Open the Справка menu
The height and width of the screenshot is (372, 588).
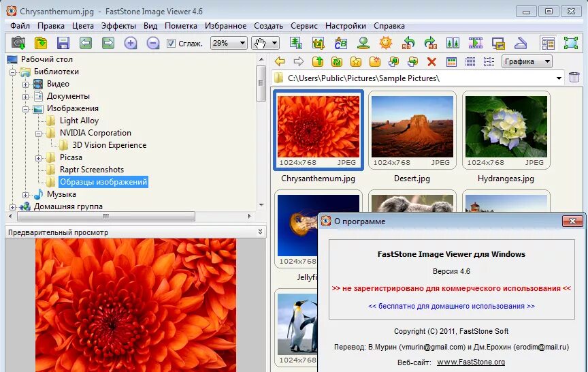pos(389,26)
